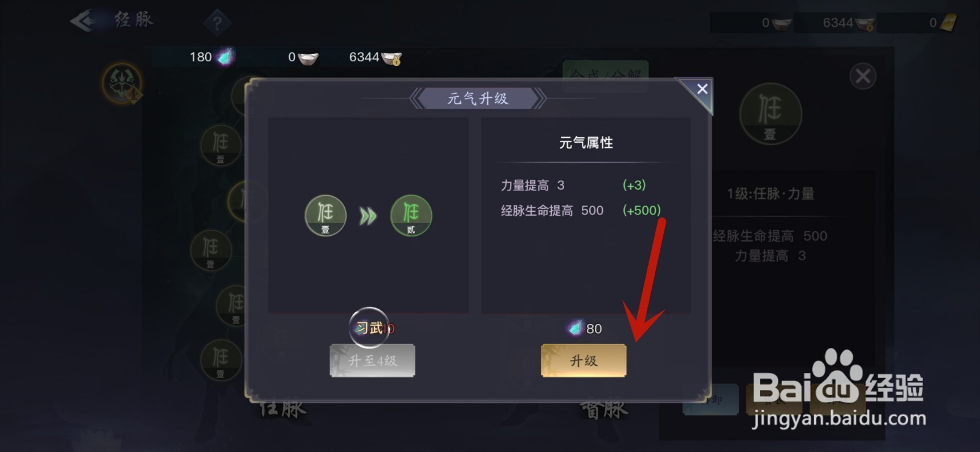
Task: Close the right side detail panel
Action: (862, 76)
